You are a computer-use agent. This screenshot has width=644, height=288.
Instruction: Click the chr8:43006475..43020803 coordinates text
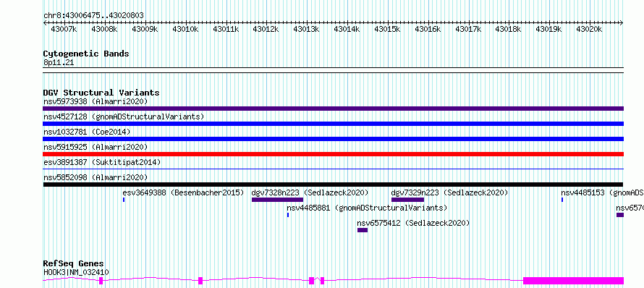(93, 16)
